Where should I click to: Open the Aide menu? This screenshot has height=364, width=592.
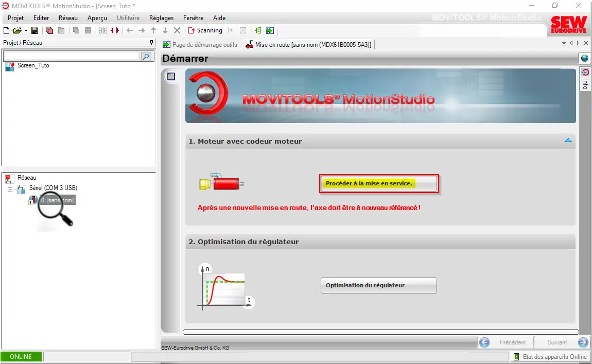click(219, 18)
